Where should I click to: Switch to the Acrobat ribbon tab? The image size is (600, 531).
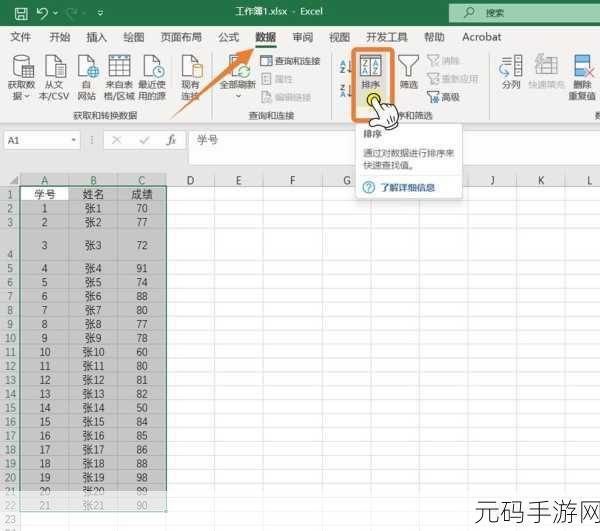pos(481,37)
